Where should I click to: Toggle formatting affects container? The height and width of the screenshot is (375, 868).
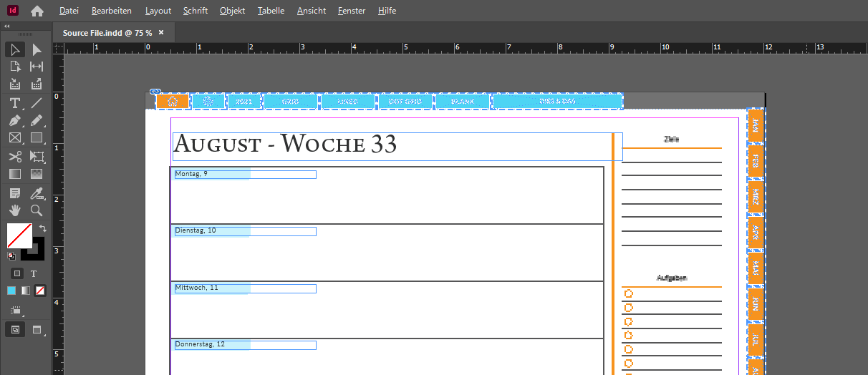point(17,273)
